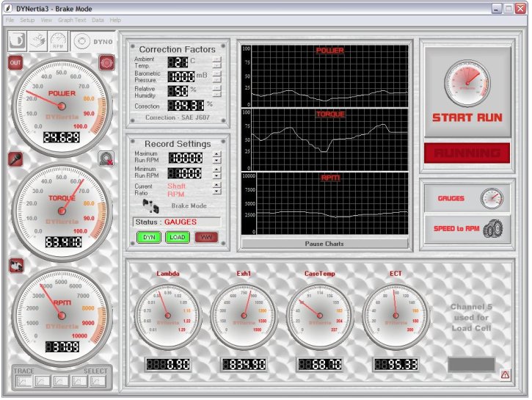Click the ECT small gauge dial
Screen dimensions: 532x400
pos(396,316)
